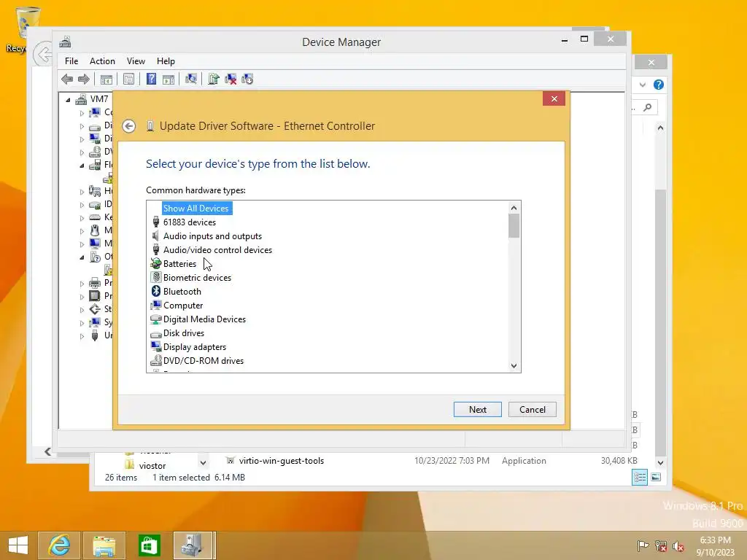Click the Next button
Image resolution: width=747 pixels, height=560 pixels.
pos(477,410)
